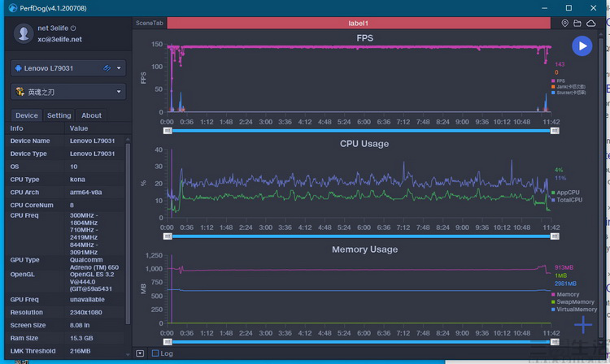Click the connection icon in the device selector
This screenshot has width=610, height=364.
click(107, 68)
